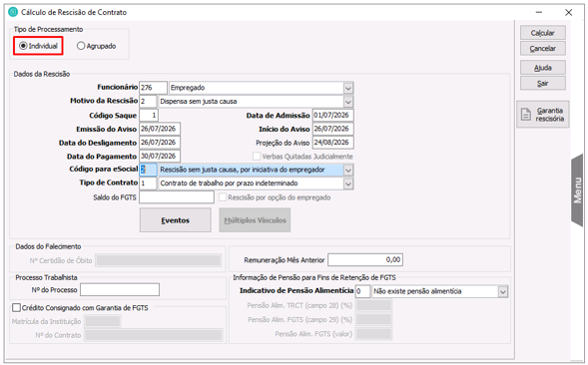Viewport: 588px width, 365px height.
Task: Click the Empregado employee name text
Action: coord(188,88)
